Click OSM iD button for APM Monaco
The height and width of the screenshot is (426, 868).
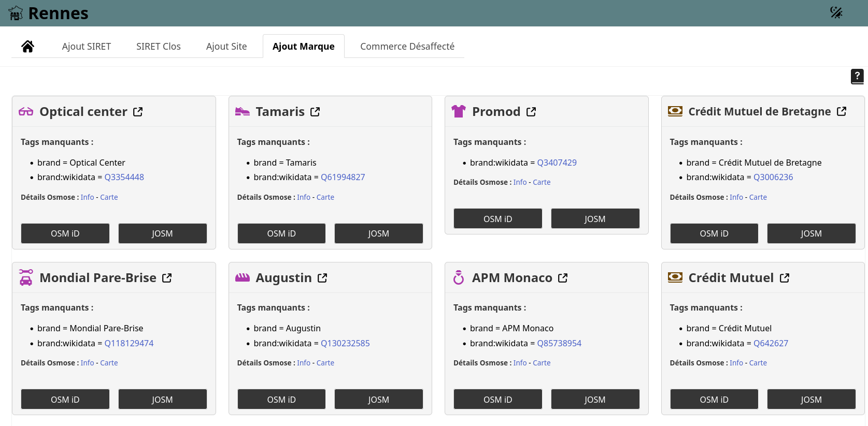point(498,400)
